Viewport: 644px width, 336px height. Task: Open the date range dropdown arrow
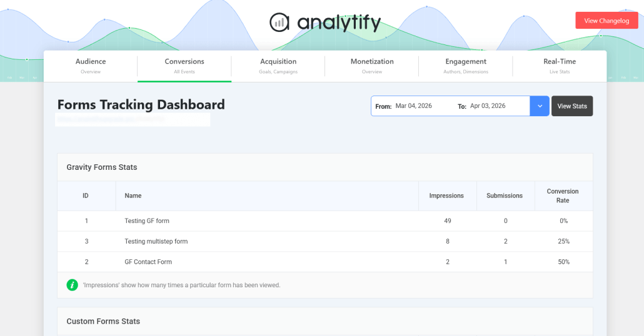point(540,106)
